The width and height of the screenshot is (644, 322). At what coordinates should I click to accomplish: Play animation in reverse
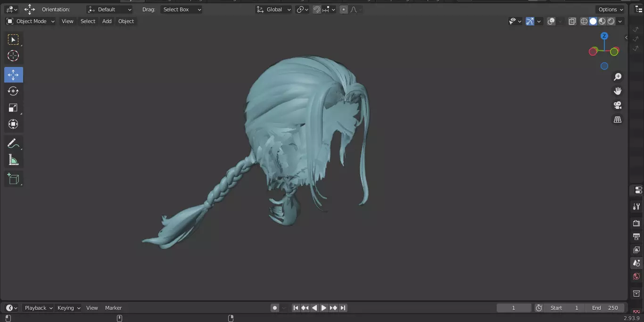[314, 308]
